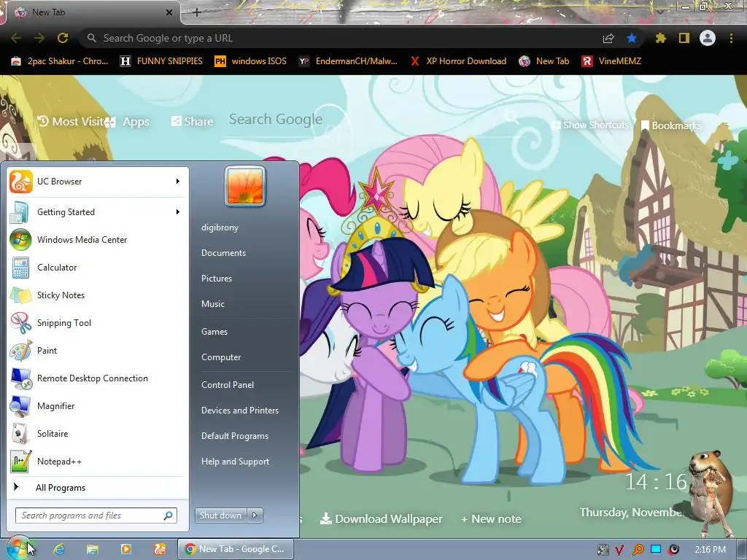Viewport: 747px width, 560px height.
Task: Click the orange magnifier tray icon
Action: click(x=638, y=550)
